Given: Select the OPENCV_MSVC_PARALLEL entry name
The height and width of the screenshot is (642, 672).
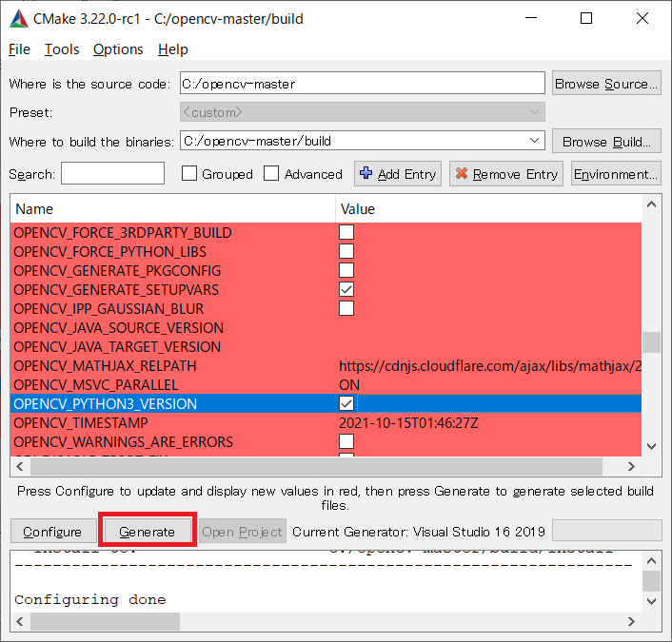Looking at the screenshot, I should point(96,384).
